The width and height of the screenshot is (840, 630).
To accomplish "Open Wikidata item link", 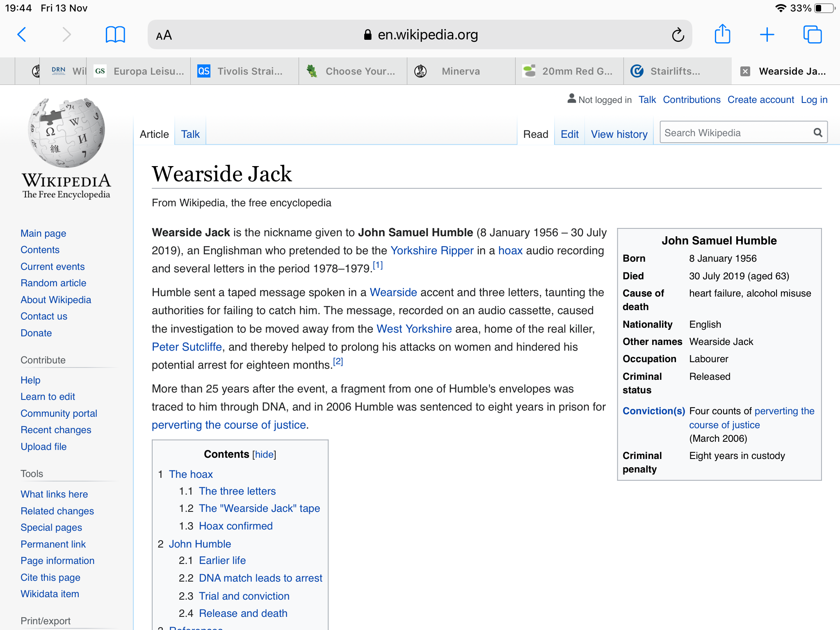I will 50,594.
